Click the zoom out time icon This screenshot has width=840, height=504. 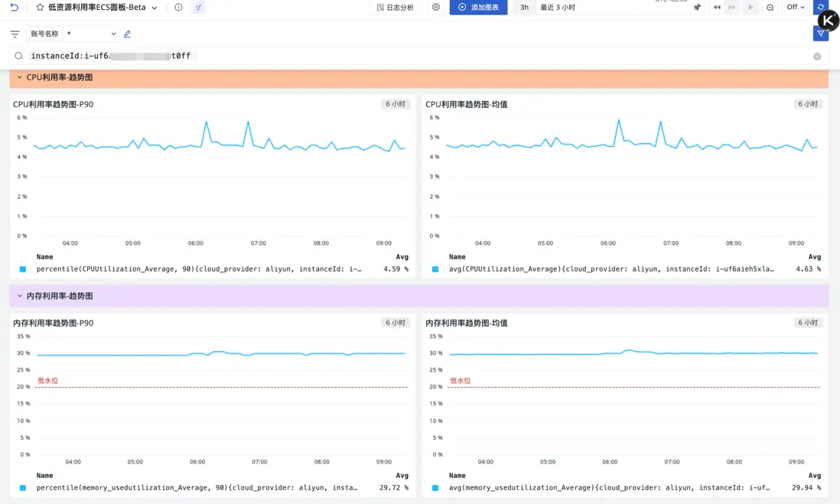coord(770,8)
